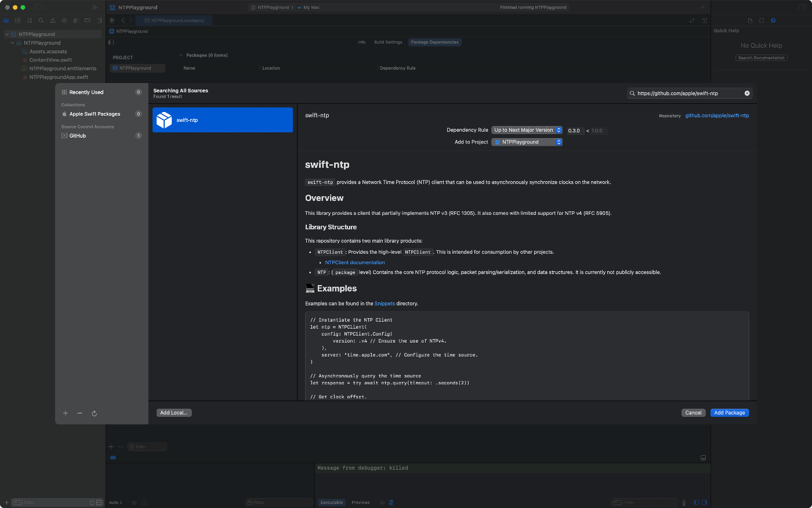Go forward with the editor forward arrow
The height and width of the screenshot is (508, 812).
coord(131,20)
